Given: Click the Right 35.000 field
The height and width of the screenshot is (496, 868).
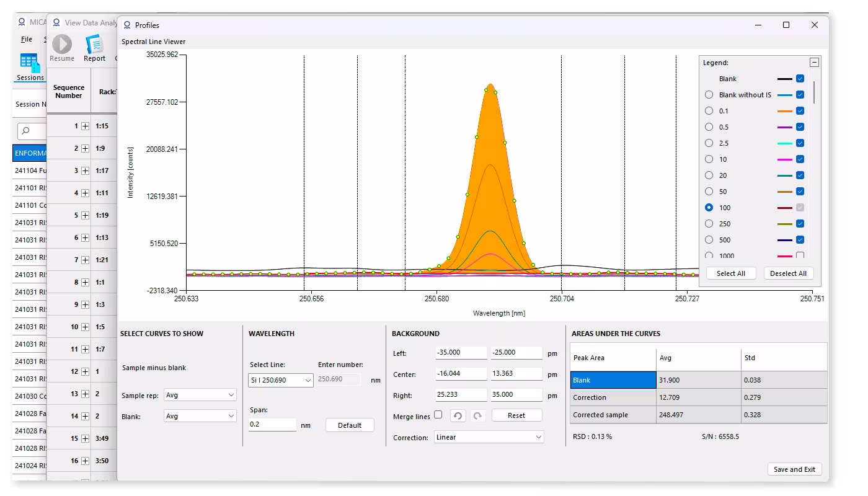Looking at the screenshot, I should (x=516, y=395).
